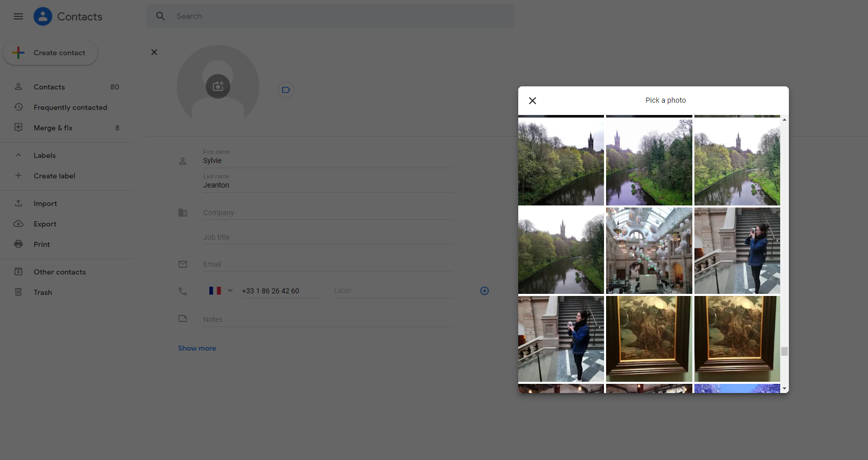The image size is (868, 460).
Task: Click the Other contacts archive icon
Action: click(x=18, y=272)
